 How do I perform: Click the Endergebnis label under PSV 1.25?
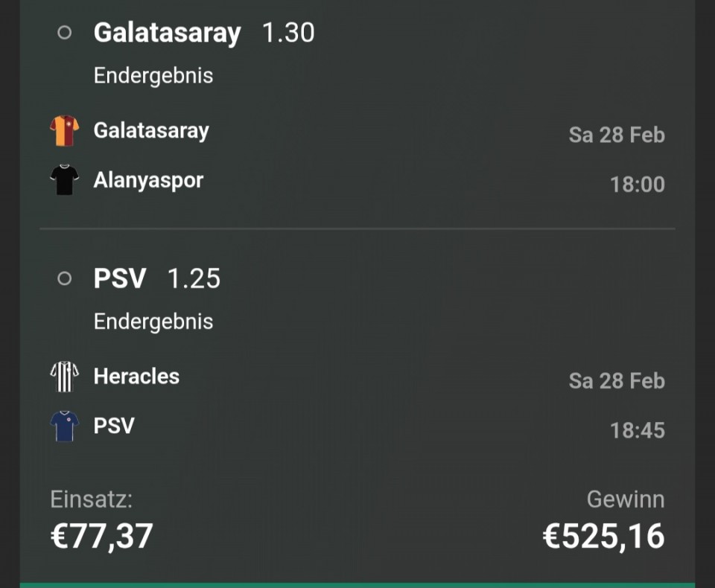(153, 322)
